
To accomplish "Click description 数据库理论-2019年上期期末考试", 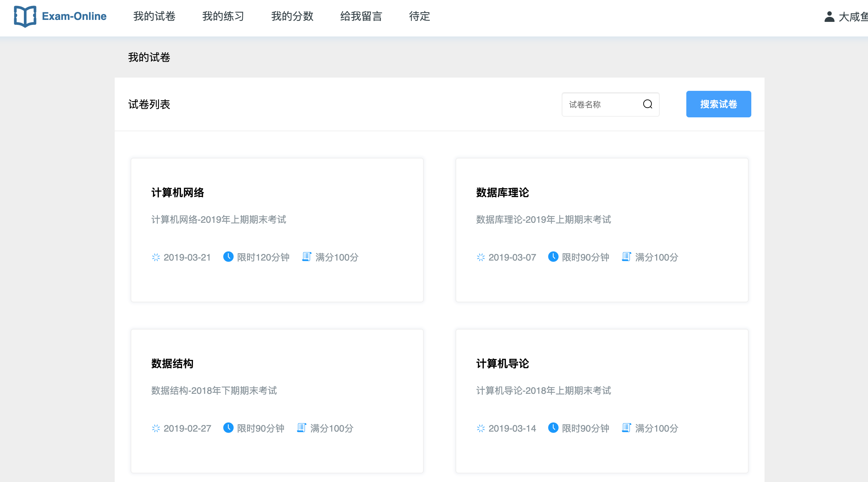I will click(543, 219).
